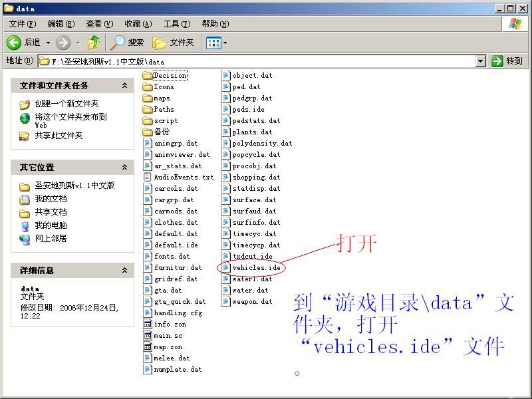
Task: Select file name txdcut.ide
Action: tap(253, 256)
